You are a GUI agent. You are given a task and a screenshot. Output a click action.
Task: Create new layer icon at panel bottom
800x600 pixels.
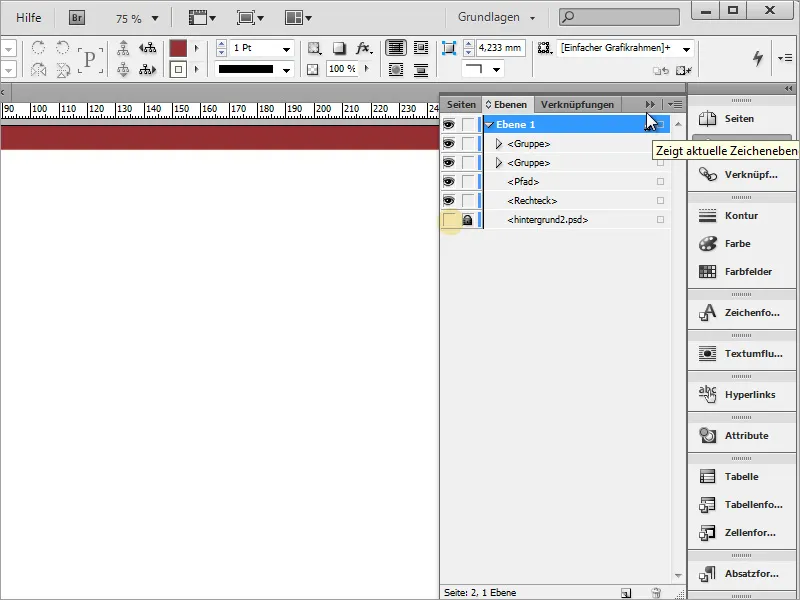(x=626, y=593)
